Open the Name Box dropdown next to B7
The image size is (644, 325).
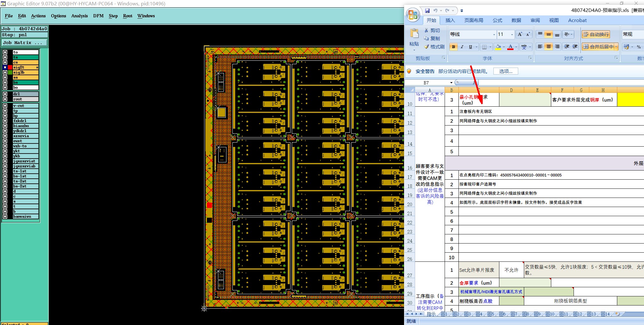451,83
